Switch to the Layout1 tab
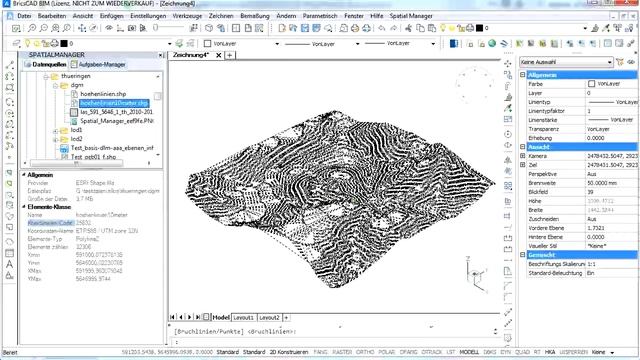Image resolution: width=640 pixels, height=360 pixels. [x=244, y=317]
